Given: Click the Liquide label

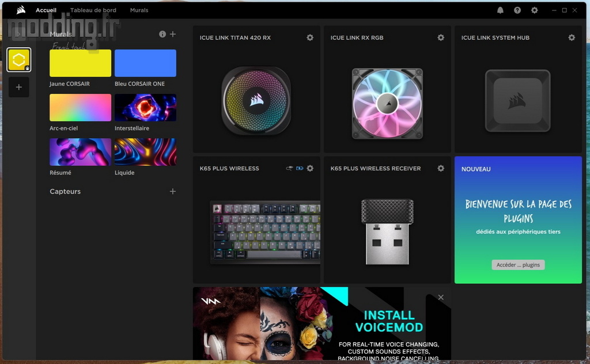Looking at the screenshot, I should click(x=124, y=173).
